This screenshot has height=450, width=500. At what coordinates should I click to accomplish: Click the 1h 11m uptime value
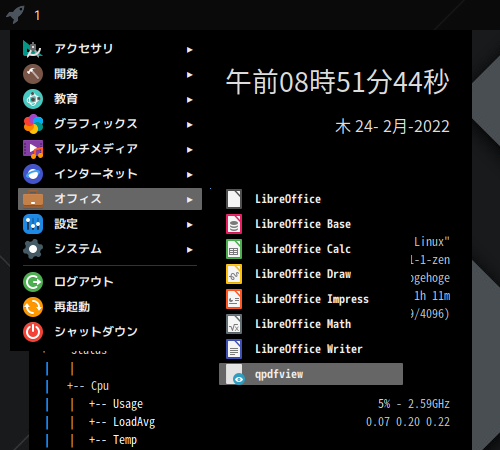[x=432, y=296]
